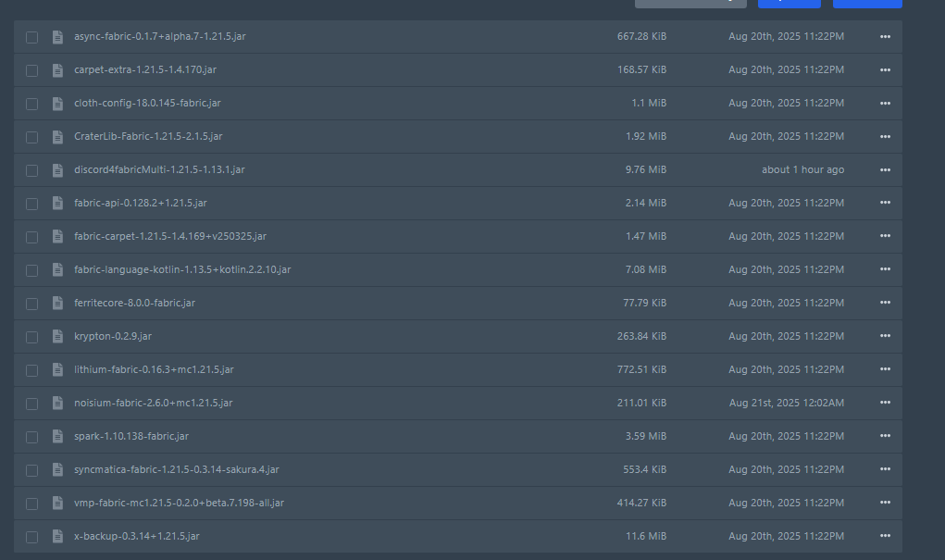The height and width of the screenshot is (560, 945).
Task: Click the file icon for ferritecore-8.0.0-fabric.jar
Action: point(57,304)
